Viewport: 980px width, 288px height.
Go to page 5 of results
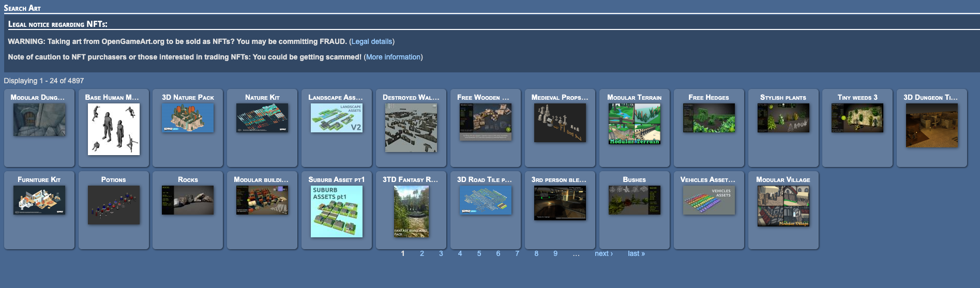479,253
